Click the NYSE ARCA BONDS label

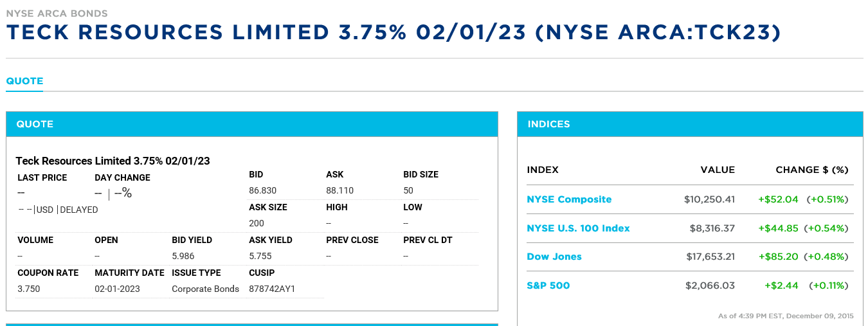(x=57, y=13)
